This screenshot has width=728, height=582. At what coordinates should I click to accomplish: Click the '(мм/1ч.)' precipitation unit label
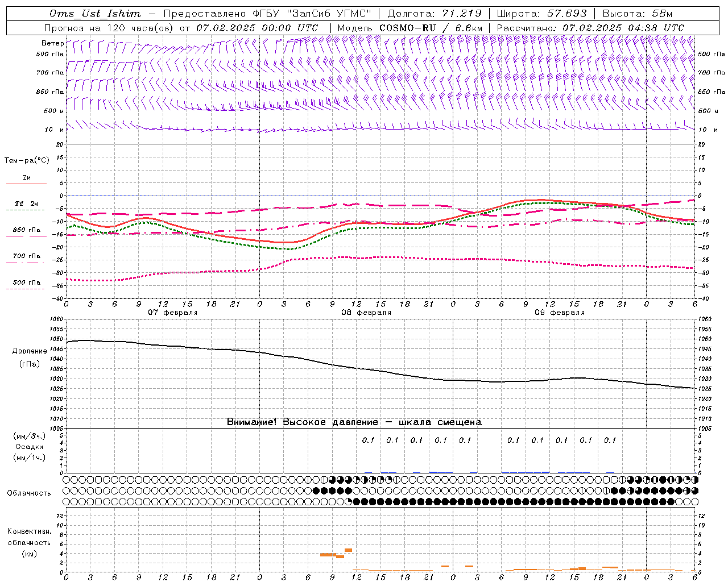30,458
